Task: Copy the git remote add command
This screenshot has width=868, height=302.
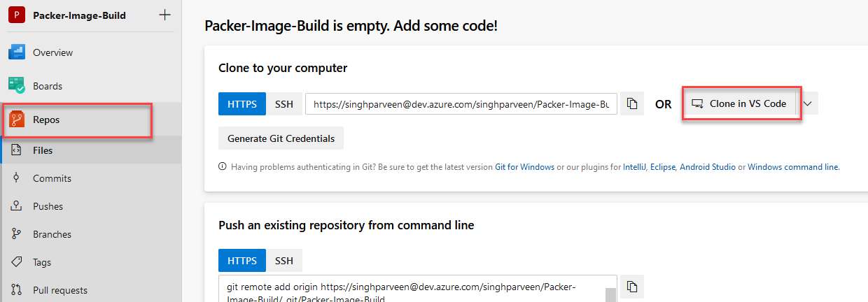Action: tap(632, 287)
